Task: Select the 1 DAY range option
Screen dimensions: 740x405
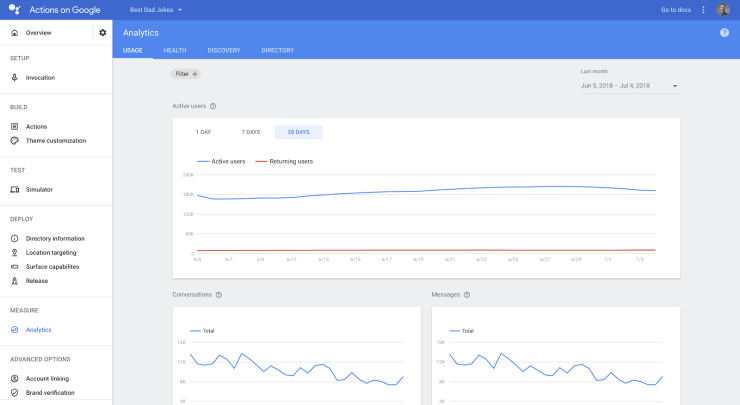Action: coord(203,132)
